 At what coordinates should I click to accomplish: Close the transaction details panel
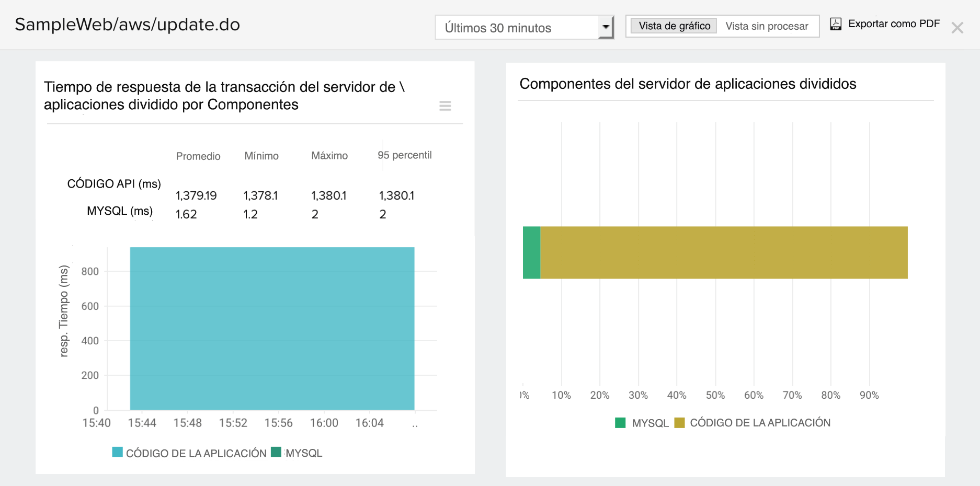pyautogui.click(x=957, y=28)
